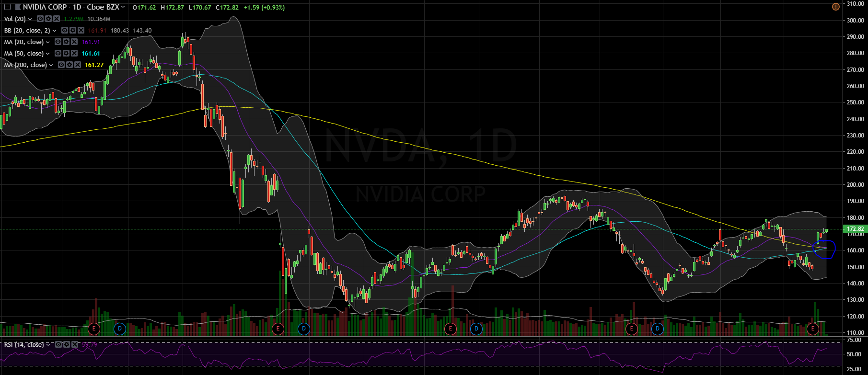Hide the MA (200, close) line

tap(61, 65)
